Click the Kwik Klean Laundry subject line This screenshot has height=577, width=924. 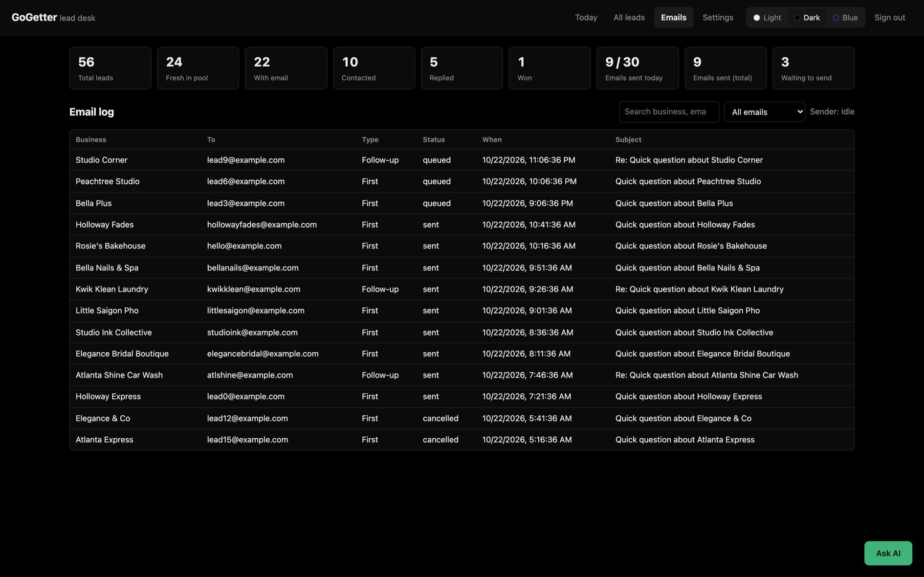coord(699,289)
